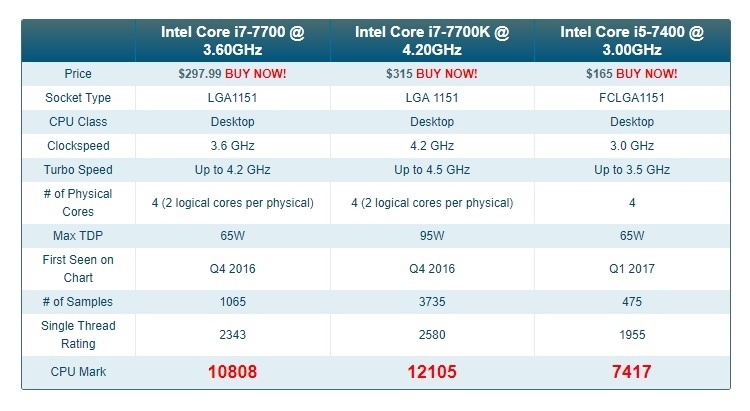Click the Turbo Speed row label
Viewport: 750px width, 411px height.
tap(78, 170)
